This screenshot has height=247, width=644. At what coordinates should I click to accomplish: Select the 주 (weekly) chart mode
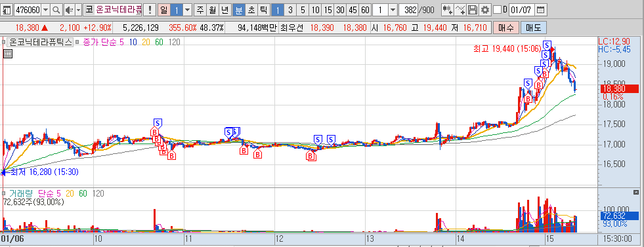coord(200,9)
